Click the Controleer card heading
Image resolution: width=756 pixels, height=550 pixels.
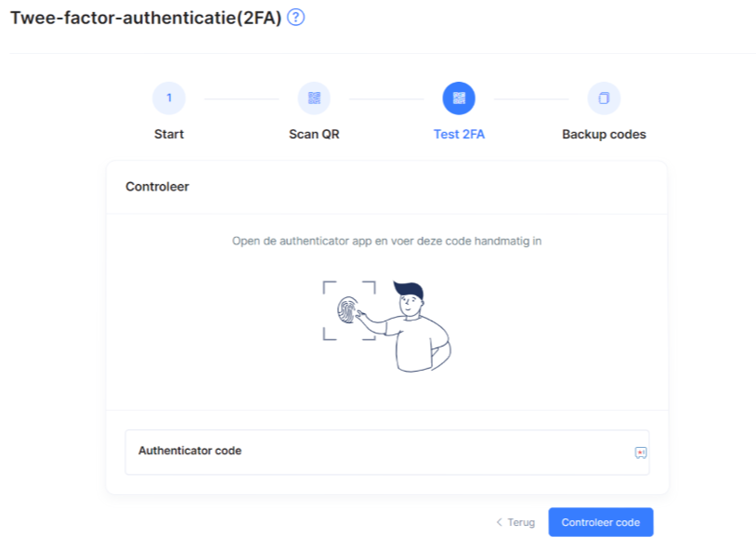pos(157,187)
